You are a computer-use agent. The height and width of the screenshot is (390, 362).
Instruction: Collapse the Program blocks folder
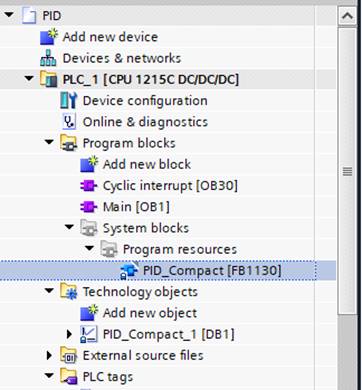49,143
